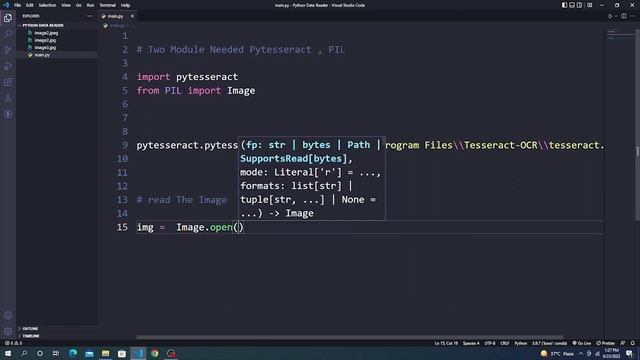Click the lowest icon under the testing flask
640x360 pixels.
point(8,114)
